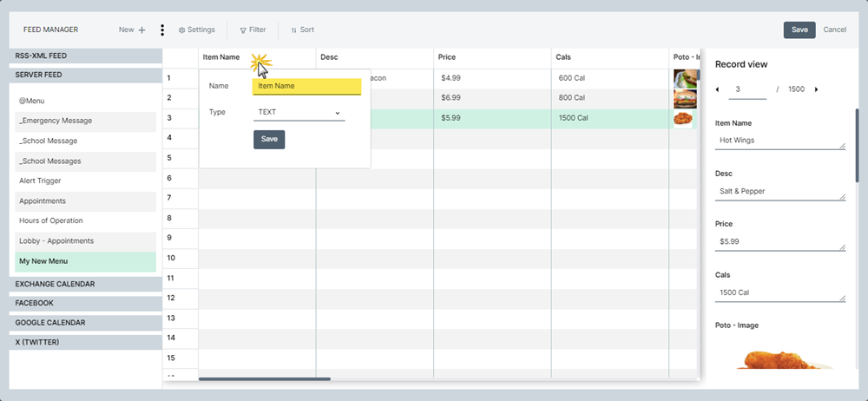Click the $4.99 price cell
This screenshot has width=868, height=401.
492,79
